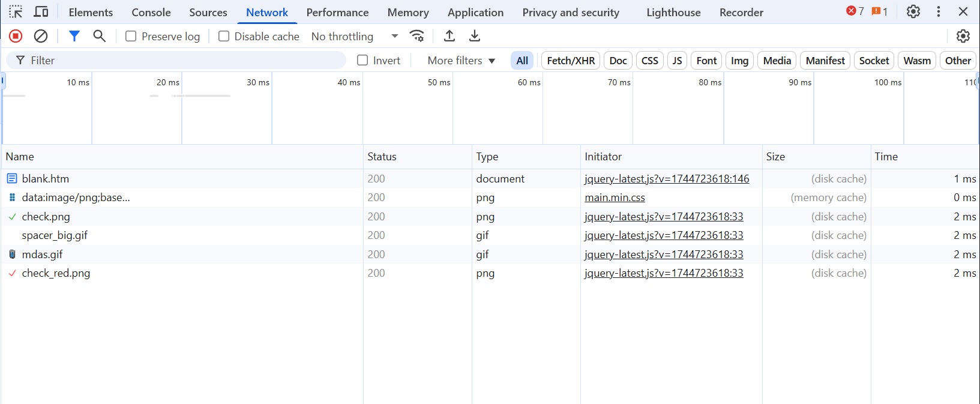Screen dimensions: 980x404
Task: Check the Disable cache box
Action: click(224, 37)
